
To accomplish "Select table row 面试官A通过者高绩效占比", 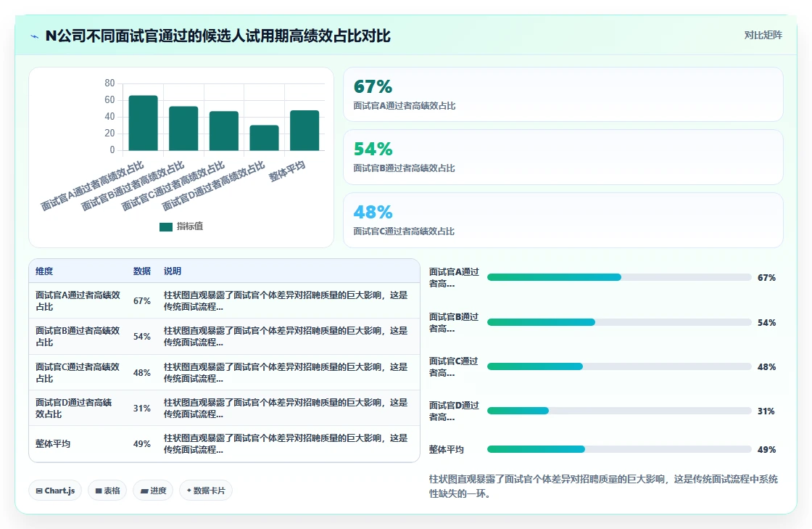I will (224, 301).
